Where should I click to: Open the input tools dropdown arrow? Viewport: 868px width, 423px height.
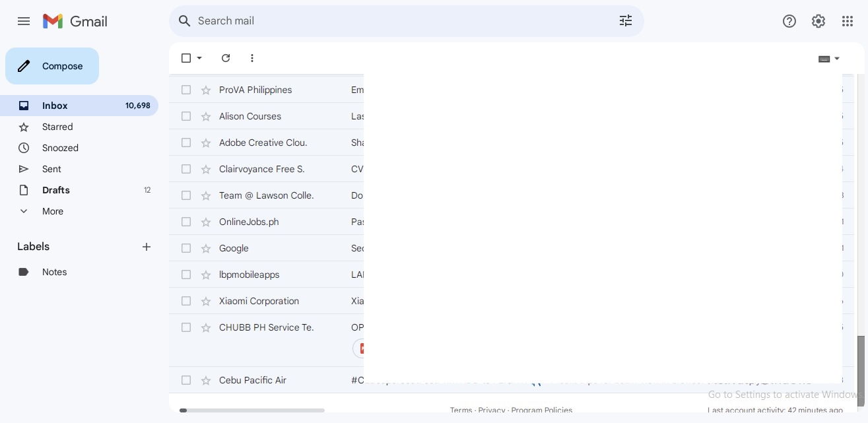pyautogui.click(x=837, y=59)
